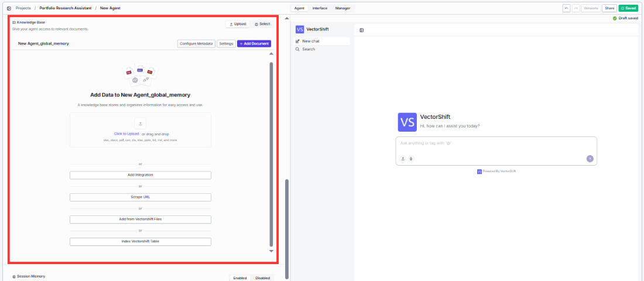644x281 pixels.
Task: Click the small VS logo in Powered By
Action: 479,172
